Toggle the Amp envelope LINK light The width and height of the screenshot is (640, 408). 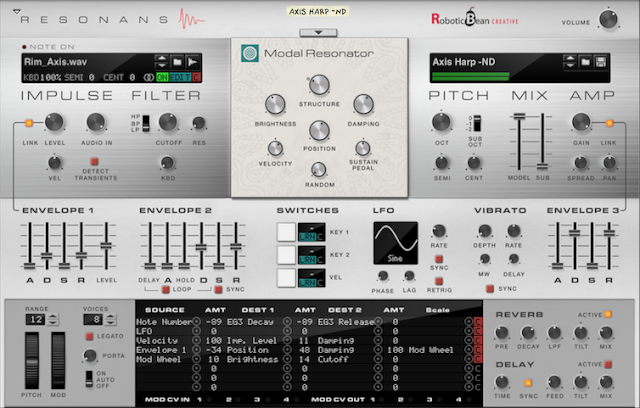609,122
